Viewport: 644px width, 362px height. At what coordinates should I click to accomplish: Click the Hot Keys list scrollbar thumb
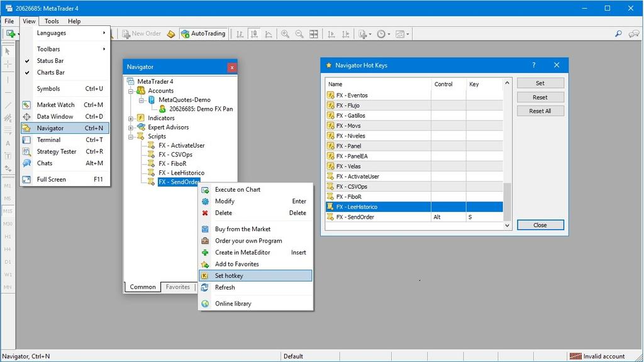click(x=508, y=202)
